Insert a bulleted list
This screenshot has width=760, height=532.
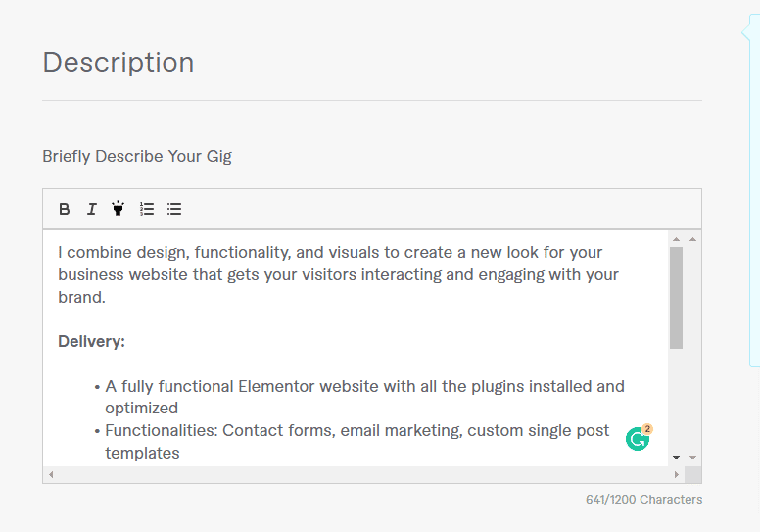[174, 209]
